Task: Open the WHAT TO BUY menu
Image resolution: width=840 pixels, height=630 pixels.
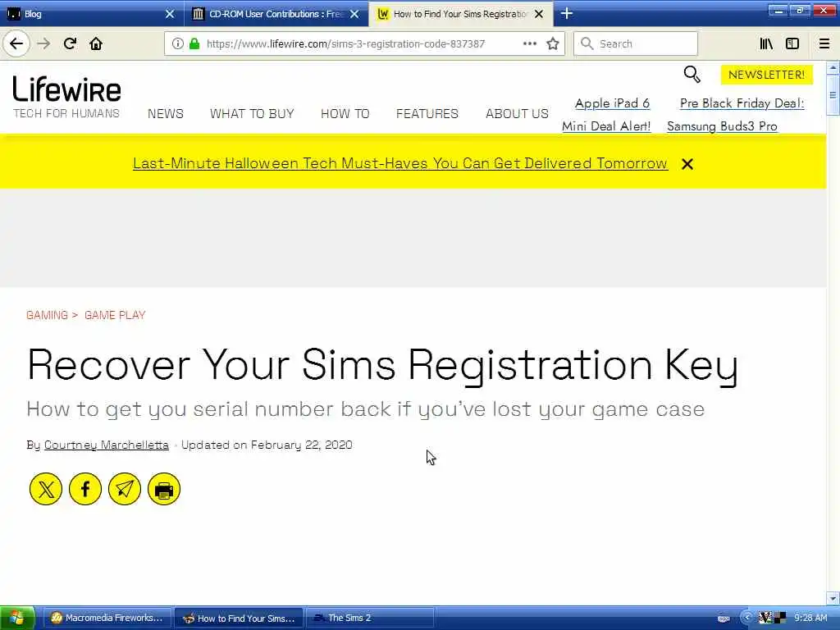Action: (252, 113)
